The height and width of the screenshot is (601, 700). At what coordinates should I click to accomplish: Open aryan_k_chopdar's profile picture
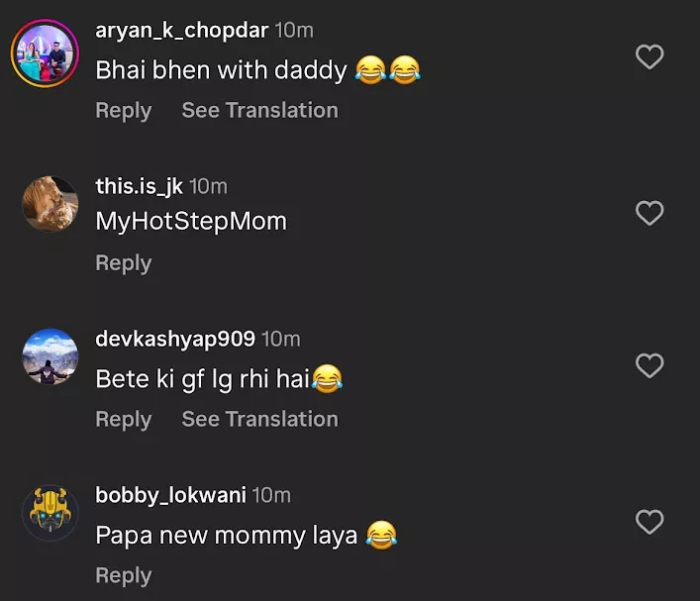pyautogui.click(x=45, y=53)
